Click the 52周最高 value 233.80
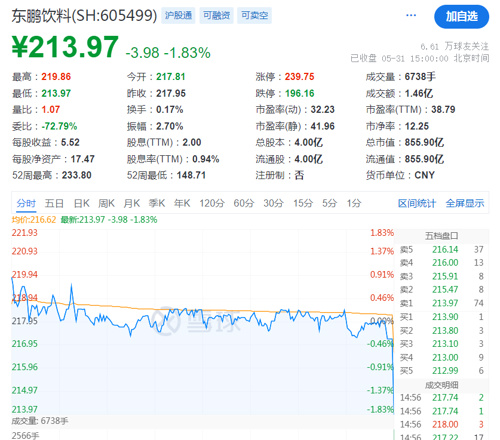Viewport: 500px width, 440px height. click(x=76, y=175)
